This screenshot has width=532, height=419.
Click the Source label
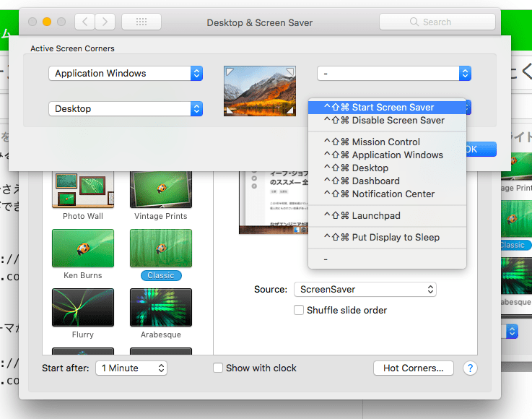tap(271, 289)
